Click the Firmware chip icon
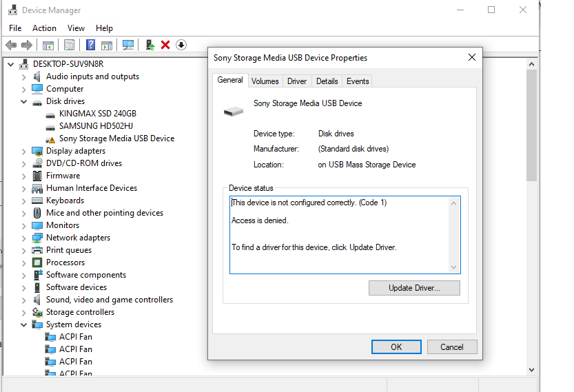The height and width of the screenshot is (392, 574). tap(37, 176)
